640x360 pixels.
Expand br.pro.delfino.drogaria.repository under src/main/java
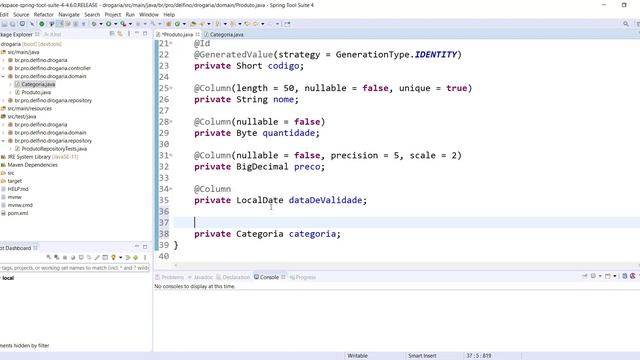pyautogui.click(x=3, y=100)
